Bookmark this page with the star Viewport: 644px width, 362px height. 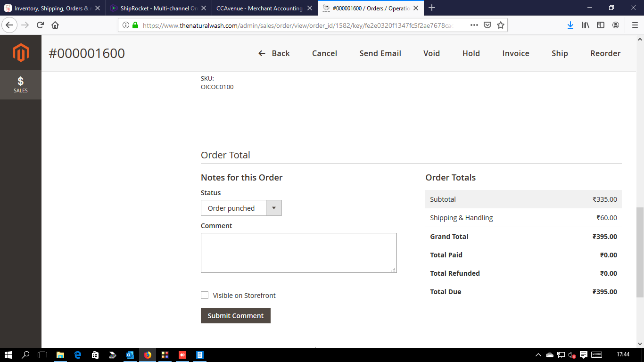pyautogui.click(x=501, y=25)
